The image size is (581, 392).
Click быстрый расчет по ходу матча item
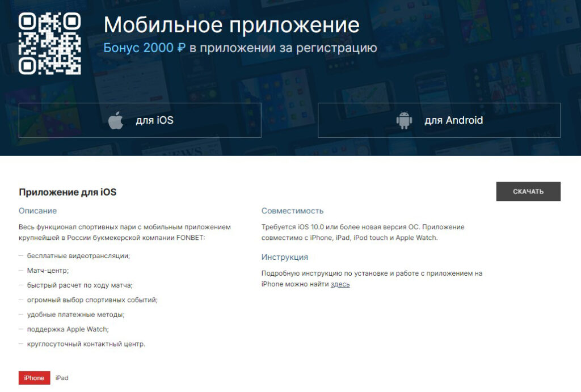(x=79, y=285)
